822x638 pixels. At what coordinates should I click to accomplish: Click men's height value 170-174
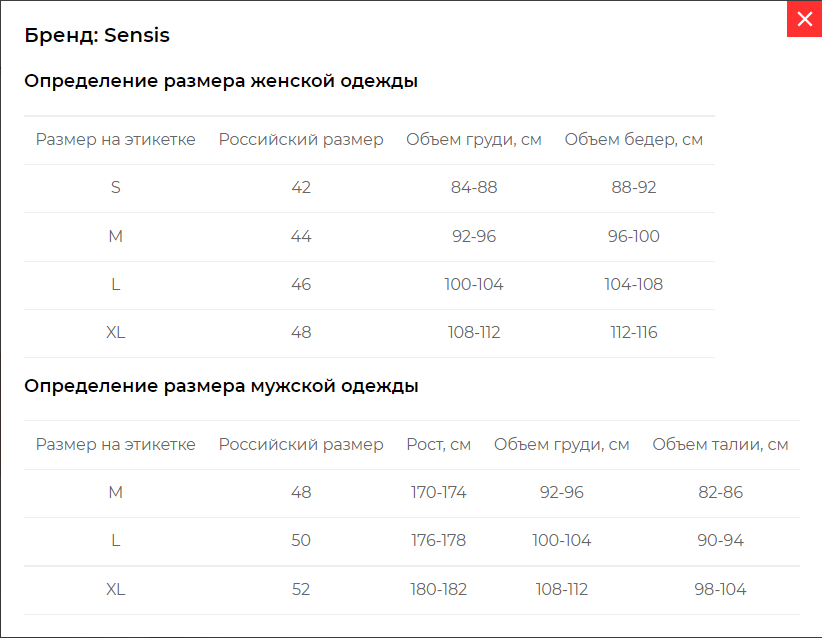click(x=438, y=492)
